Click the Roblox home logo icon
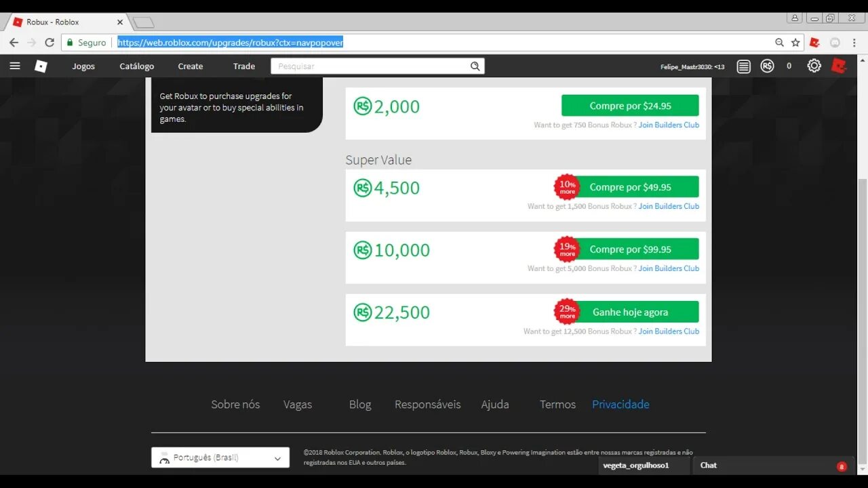The width and height of the screenshot is (868, 488). [41, 66]
